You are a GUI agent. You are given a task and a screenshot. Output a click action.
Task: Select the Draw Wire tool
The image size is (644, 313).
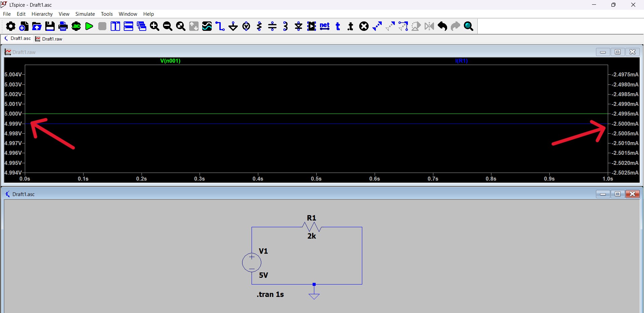click(220, 26)
